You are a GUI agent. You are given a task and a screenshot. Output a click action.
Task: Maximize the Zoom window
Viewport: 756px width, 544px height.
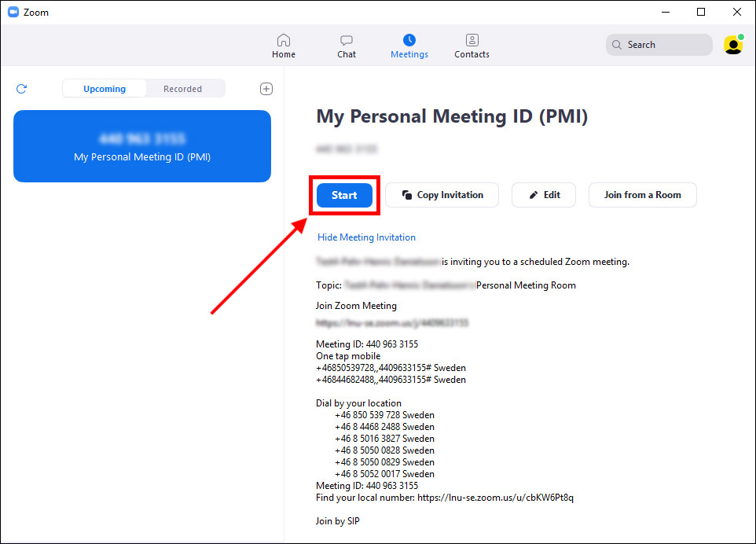point(701,12)
